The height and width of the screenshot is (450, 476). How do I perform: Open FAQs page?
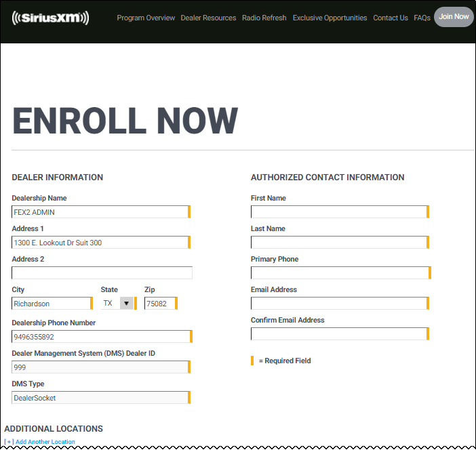point(422,18)
